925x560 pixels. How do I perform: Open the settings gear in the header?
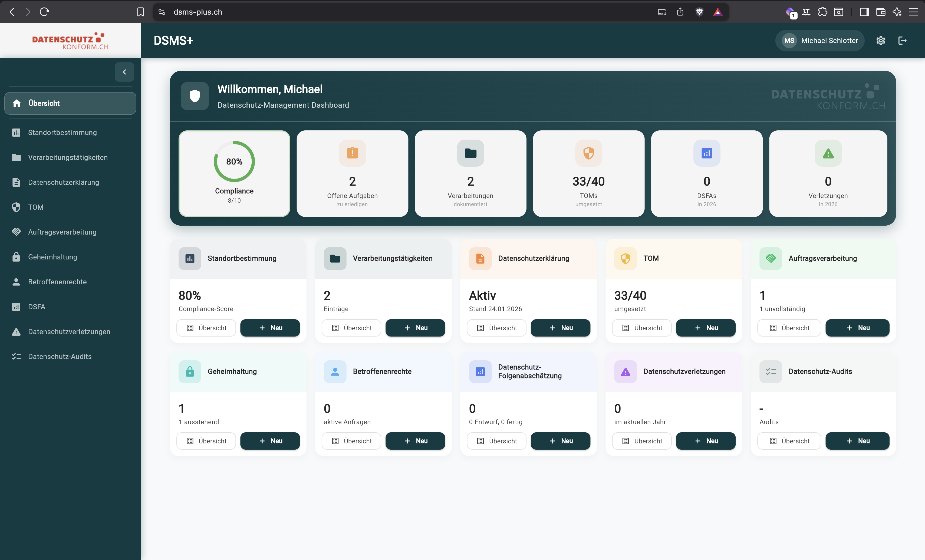coord(881,41)
